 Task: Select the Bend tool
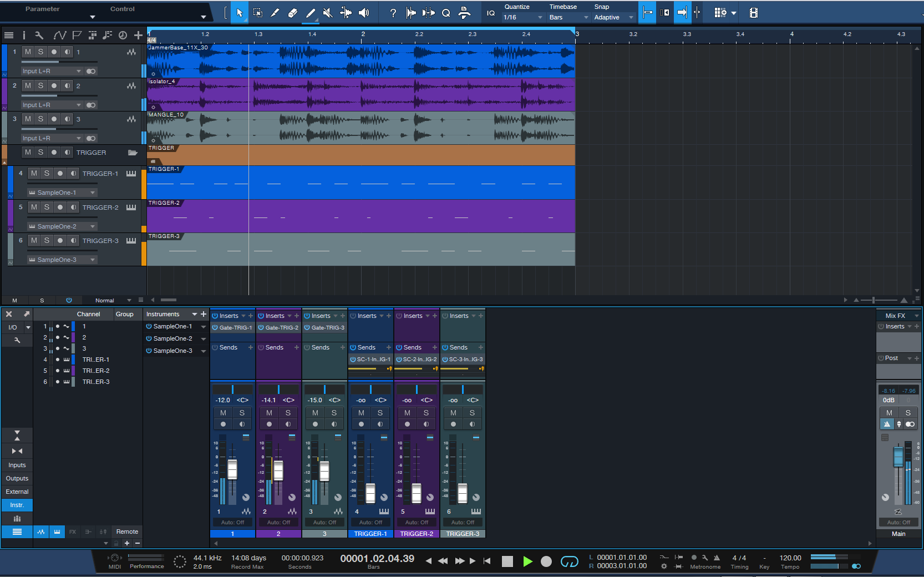[x=346, y=13]
